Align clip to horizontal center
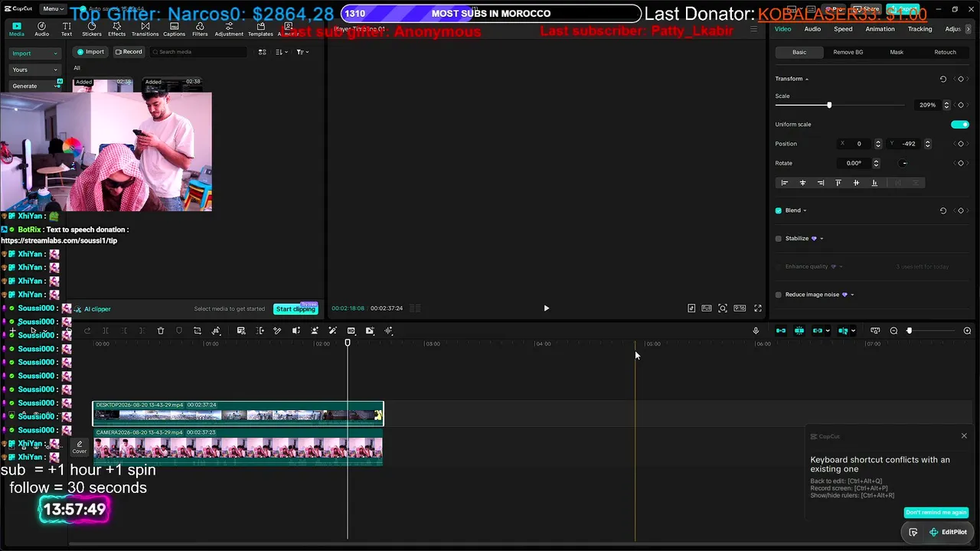This screenshot has width=980, height=551. (802, 183)
